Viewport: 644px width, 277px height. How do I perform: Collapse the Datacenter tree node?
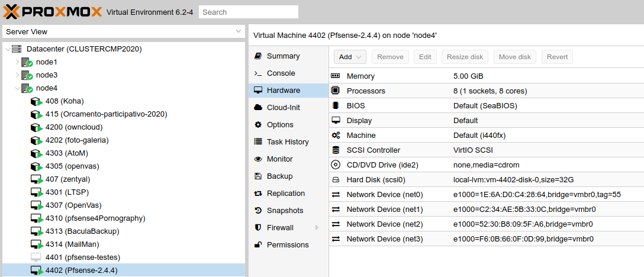pos(7,49)
